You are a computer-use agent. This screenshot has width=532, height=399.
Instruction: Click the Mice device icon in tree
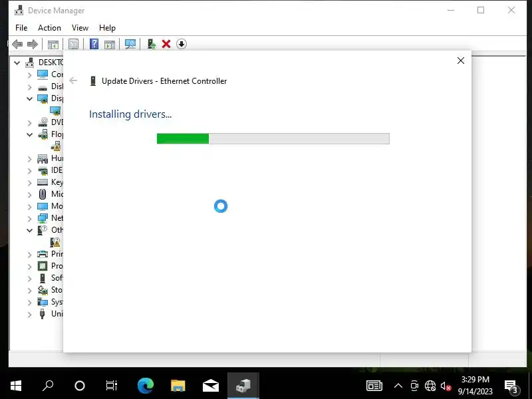(43, 194)
